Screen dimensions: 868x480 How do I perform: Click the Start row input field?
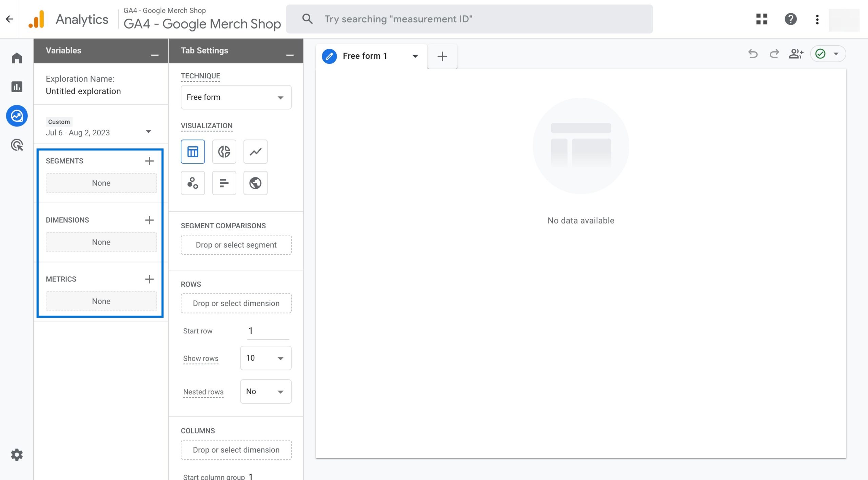(x=268, y=331)
